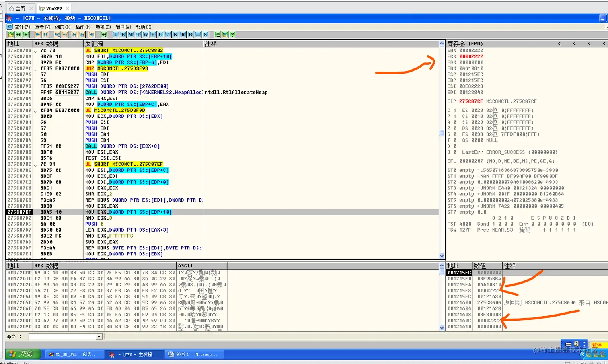Open the Log window L button
The image size is (608, 364).
[x=116, y=35]
